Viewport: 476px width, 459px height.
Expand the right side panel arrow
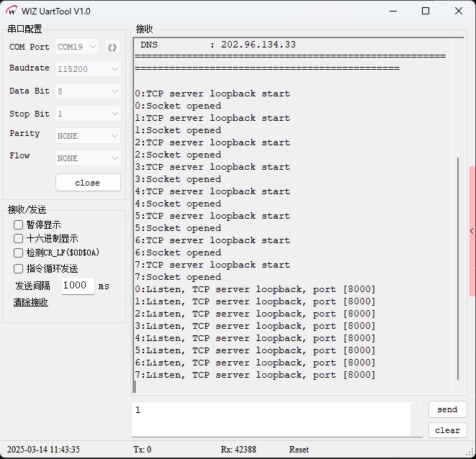click(x=472, y=231)
